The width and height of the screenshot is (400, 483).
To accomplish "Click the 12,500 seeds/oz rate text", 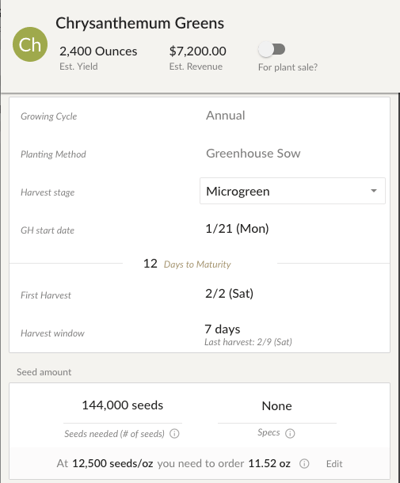I will pyautogui.click(x=113, y=464).
